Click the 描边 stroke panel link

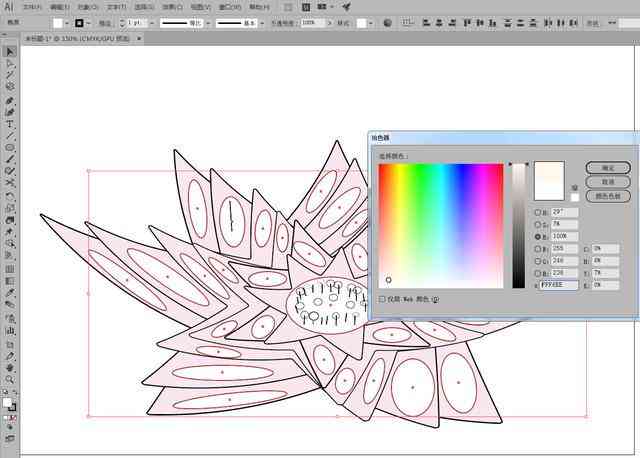pos(105,23)
